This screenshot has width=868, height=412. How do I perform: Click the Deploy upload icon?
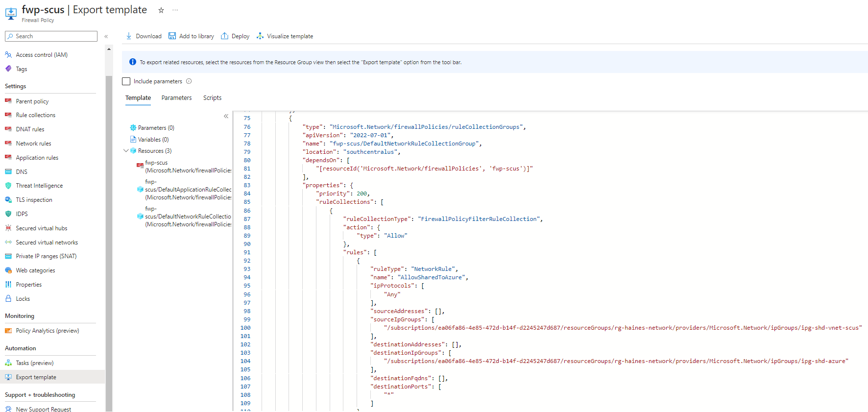(x=224, y=36)
